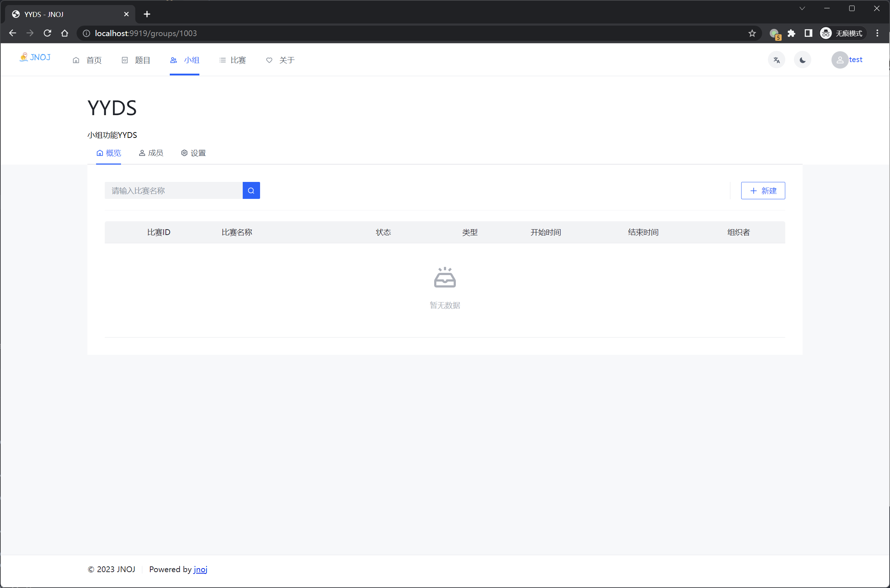Click the address bar URL
Viewport: 890px width, 588px height.
(146, 33)
